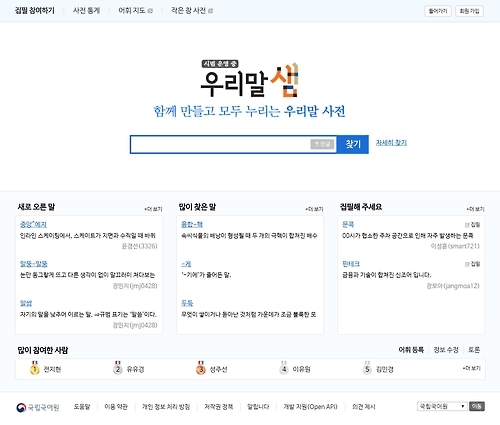Open the first word link under 새로 오른 말

click(x=33, y=224)
